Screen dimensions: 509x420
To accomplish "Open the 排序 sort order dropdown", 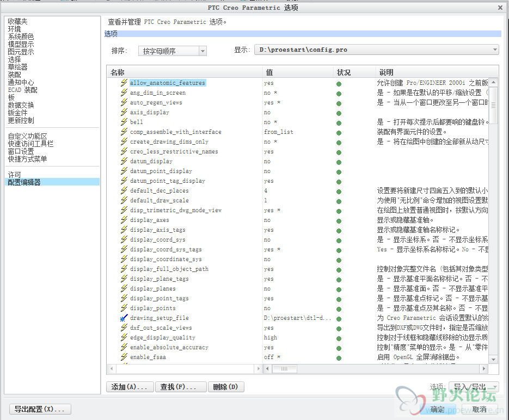I will pos(203,51).
